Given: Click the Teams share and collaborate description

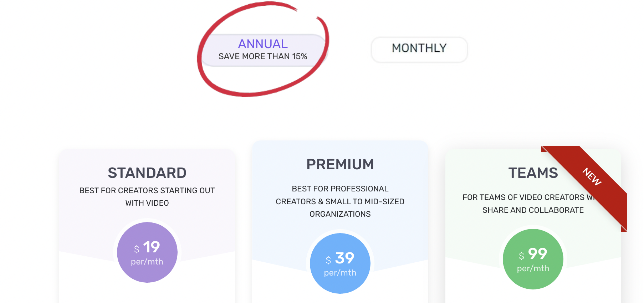Looking at the screenshot, I should coord(533,204).
